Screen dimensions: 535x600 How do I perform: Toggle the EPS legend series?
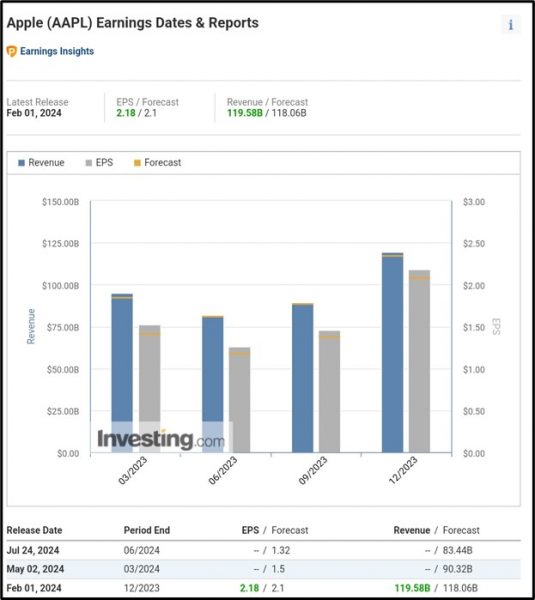[x=99, y=163]
